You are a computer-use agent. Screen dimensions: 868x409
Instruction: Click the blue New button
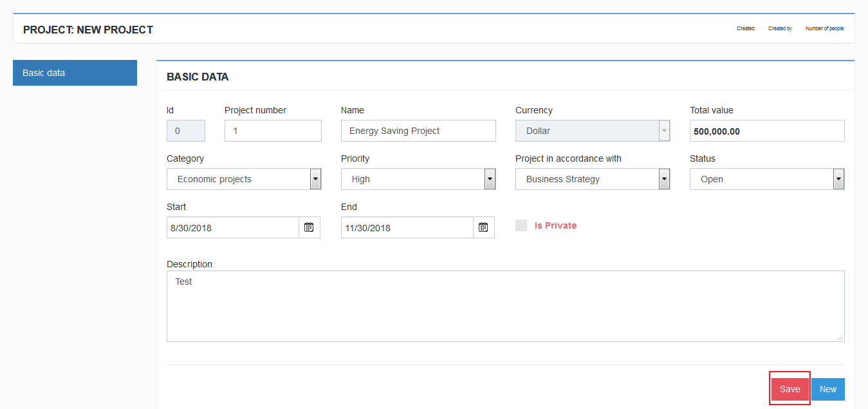[828, 389]
